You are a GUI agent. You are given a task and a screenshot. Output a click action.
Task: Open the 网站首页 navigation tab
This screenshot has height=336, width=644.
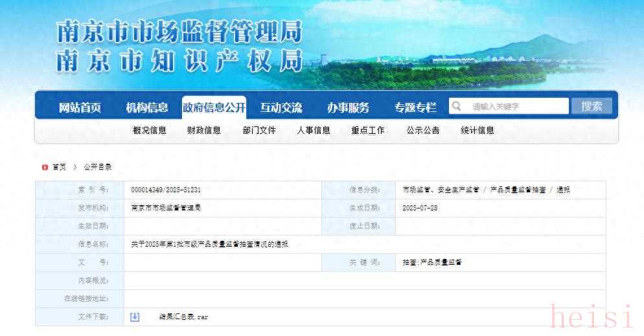pos(80,107)
